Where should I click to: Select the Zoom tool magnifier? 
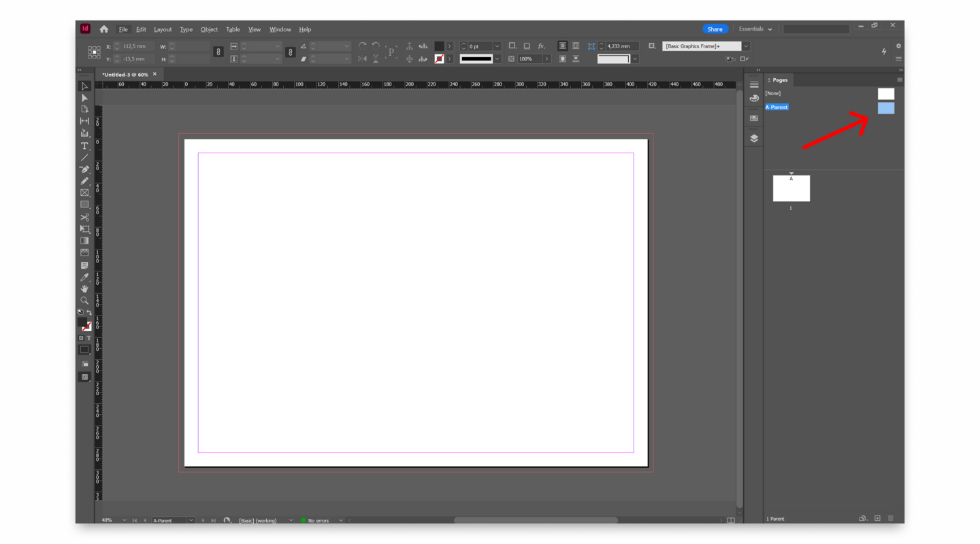84,301
